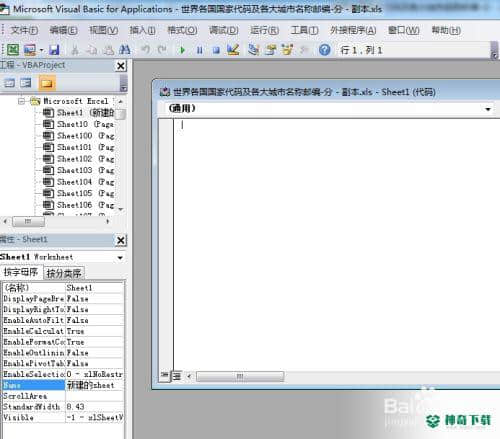Click the Break pause icon
The image size is (500, 439).
(x=199, y=50)
